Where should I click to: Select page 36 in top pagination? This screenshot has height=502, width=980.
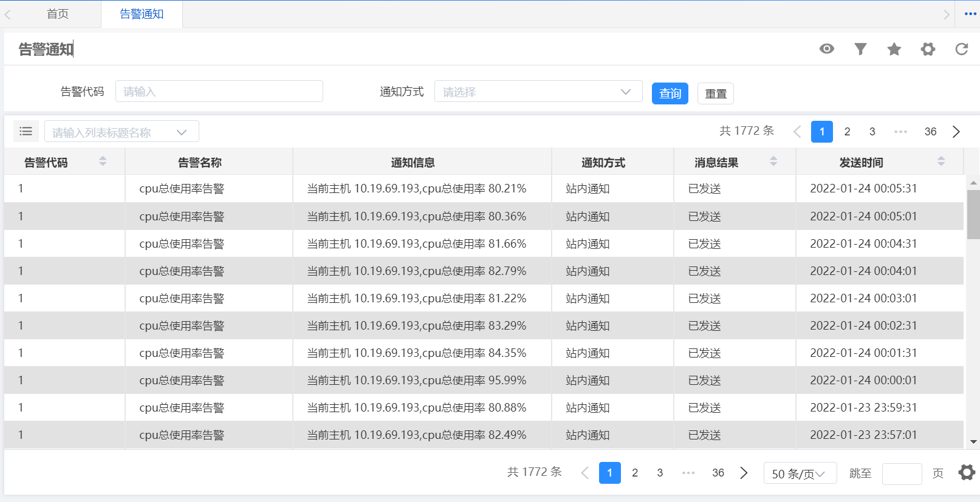[930, 132]
